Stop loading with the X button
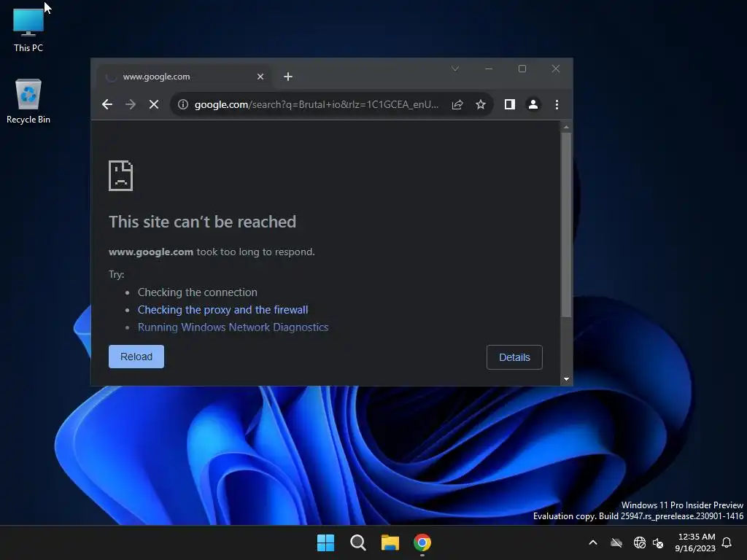 point(154,104)
